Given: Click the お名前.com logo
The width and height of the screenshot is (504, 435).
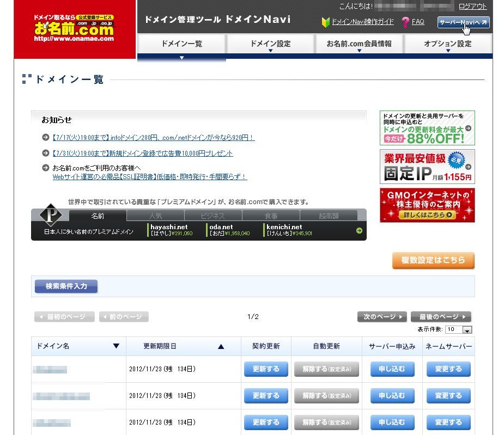Looking at the screenshot, I should coord(74,28).
